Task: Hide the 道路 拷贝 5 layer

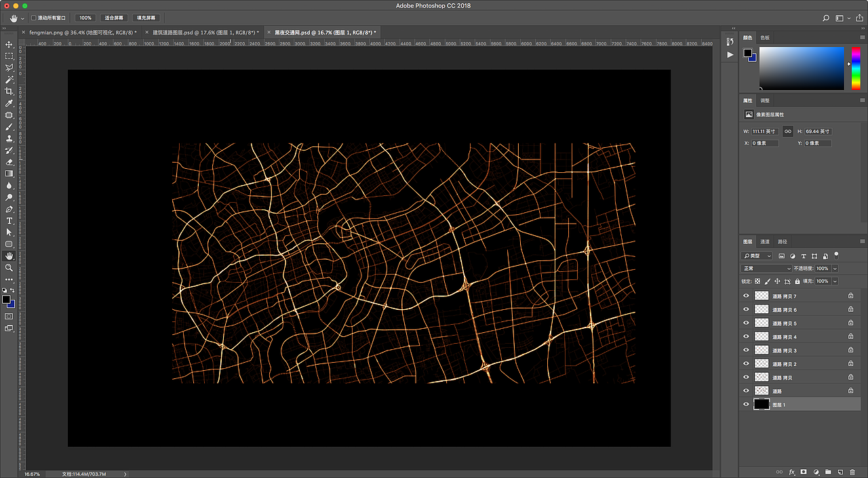Action: pos(747,323)
